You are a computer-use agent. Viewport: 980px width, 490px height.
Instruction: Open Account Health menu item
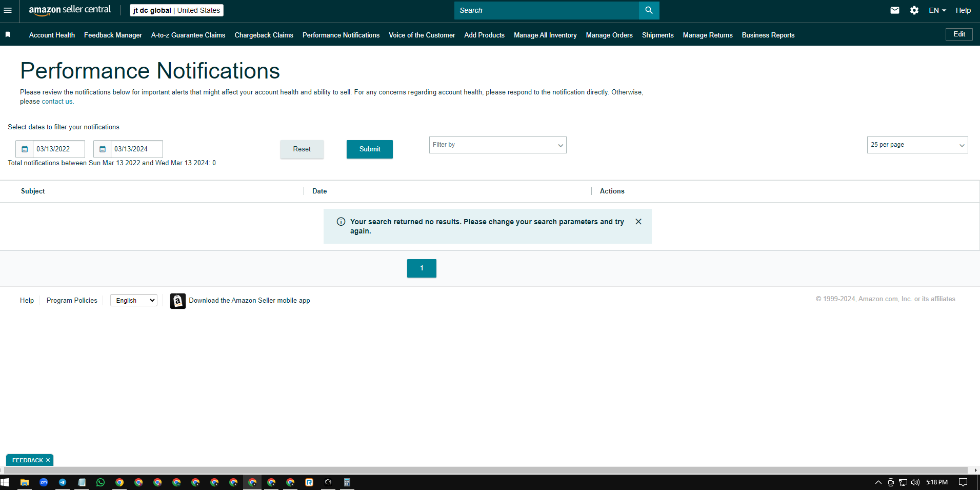pyautogui.click(x=52, y=35)
